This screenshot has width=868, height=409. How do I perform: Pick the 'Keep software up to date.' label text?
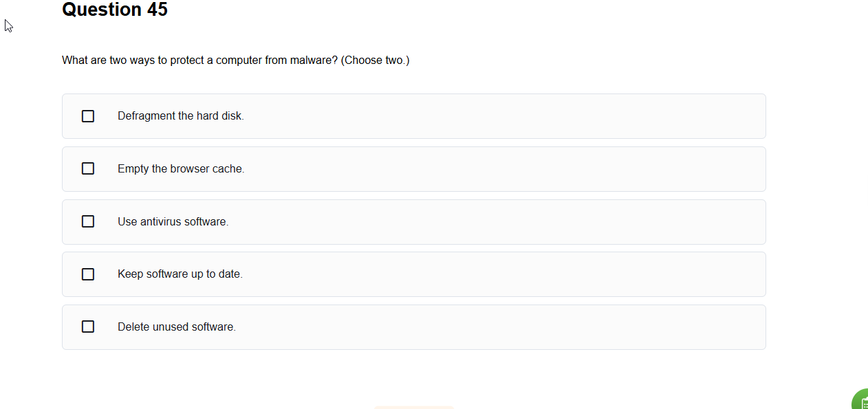pos(180,274)
